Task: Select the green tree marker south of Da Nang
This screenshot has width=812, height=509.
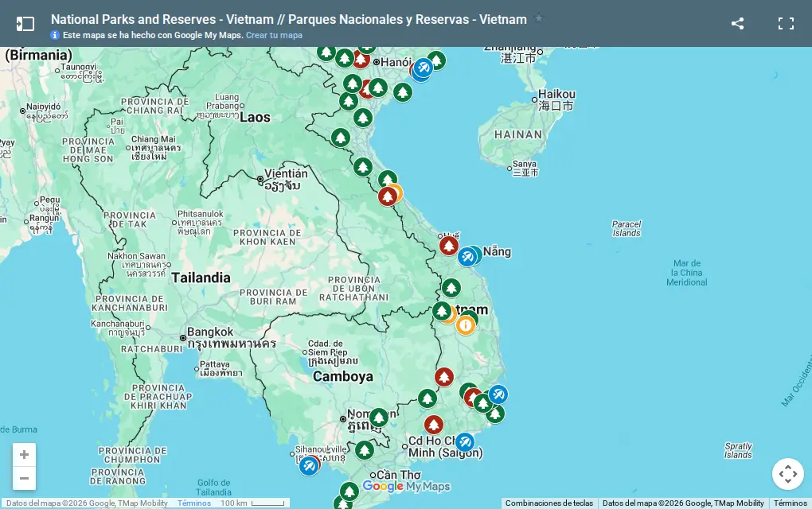Action: [x=451, y=288]
